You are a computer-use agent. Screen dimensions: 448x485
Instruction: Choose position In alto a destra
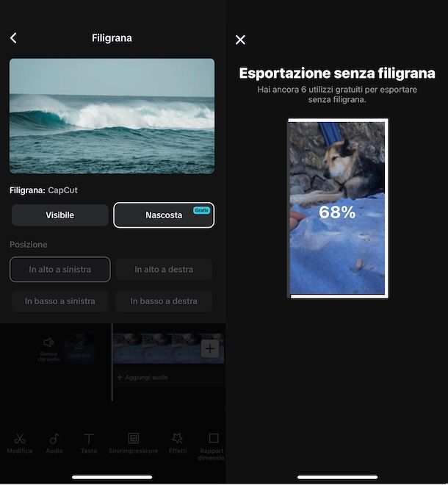pos(164,270)
